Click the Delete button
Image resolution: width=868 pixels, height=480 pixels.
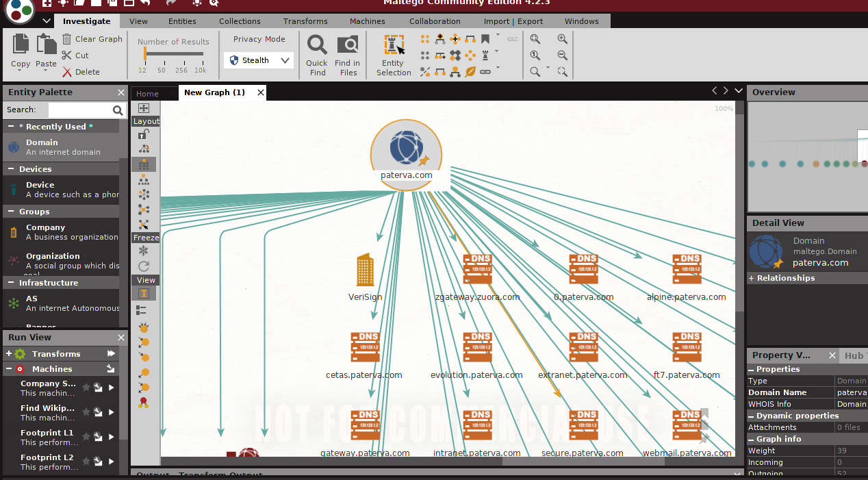click(81, 72)
